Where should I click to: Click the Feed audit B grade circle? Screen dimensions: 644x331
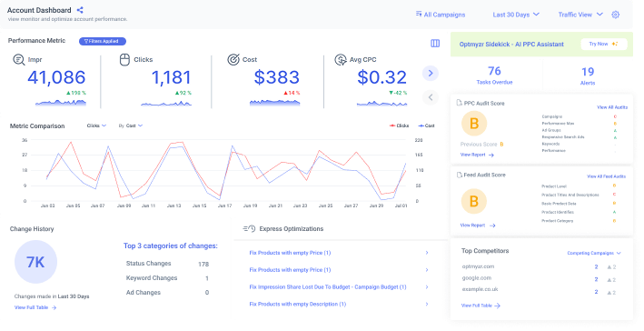click(474, 201)
